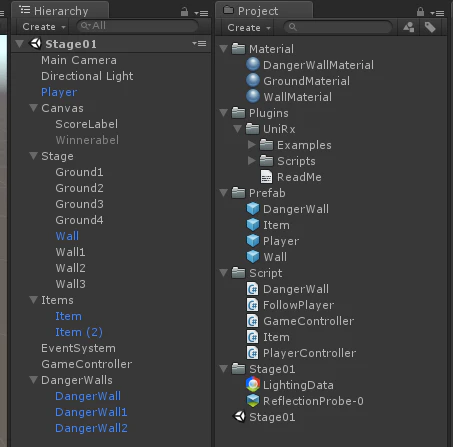Viewport: 453px width, 447px height.
Task: Click the ReadMe text file icon
Action: tap(266, 177)
